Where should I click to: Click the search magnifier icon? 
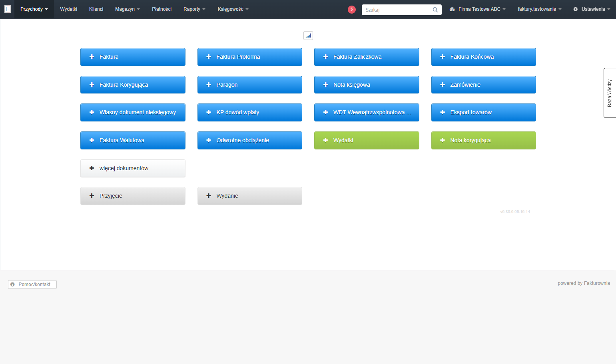click(x=435, y=10)
